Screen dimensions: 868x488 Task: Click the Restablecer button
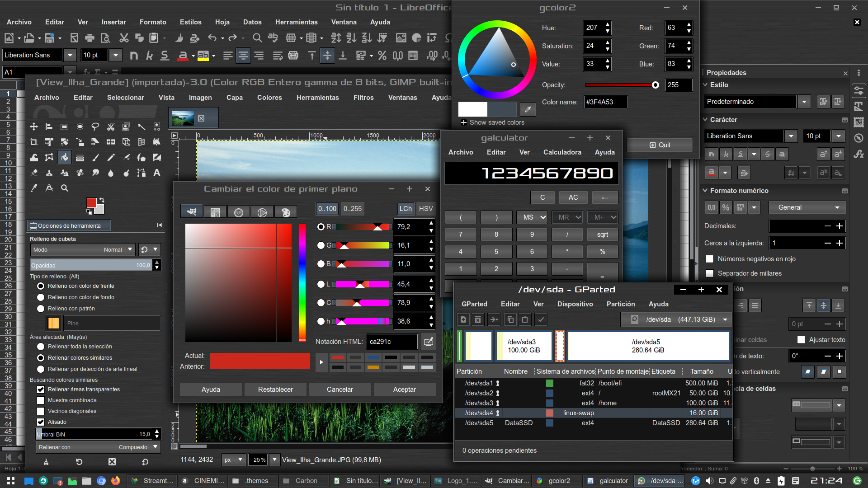pos(275,389)
